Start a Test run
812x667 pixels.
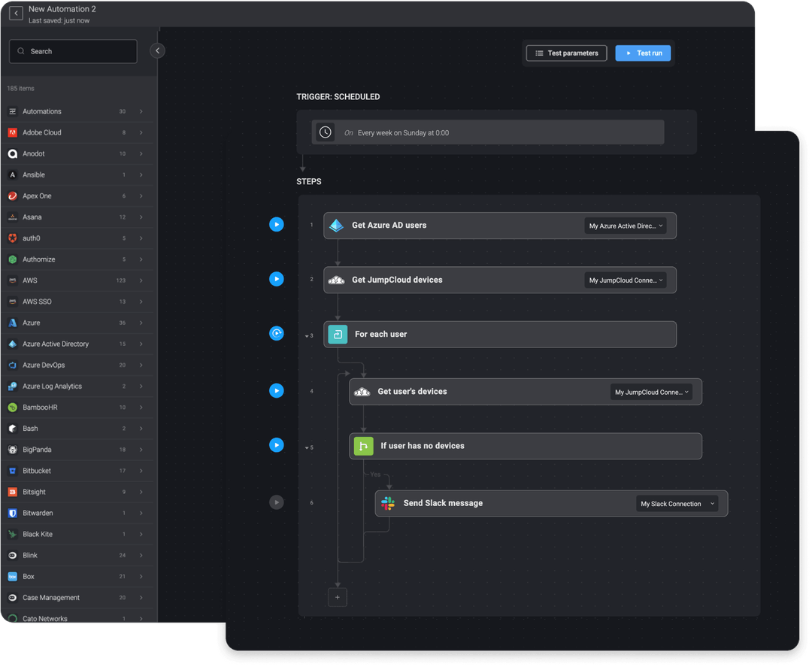click(x=643, y=53)
